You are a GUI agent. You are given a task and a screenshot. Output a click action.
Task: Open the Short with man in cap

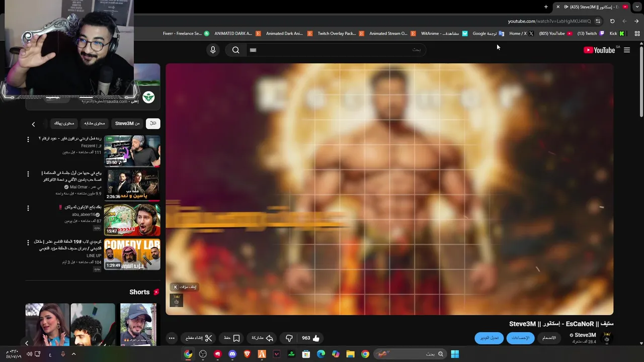pyautogui.click(x=138, y=325)
